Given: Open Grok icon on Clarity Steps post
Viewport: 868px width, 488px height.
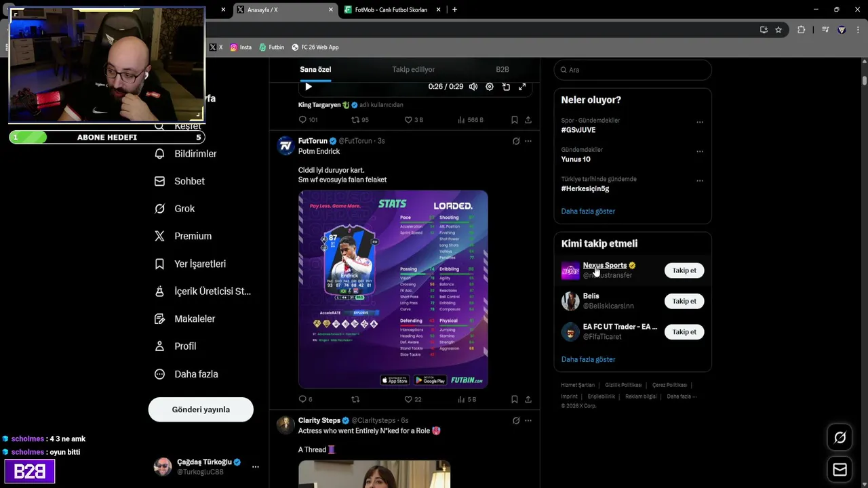Looking at the screenshot, I should click(516, 420).
